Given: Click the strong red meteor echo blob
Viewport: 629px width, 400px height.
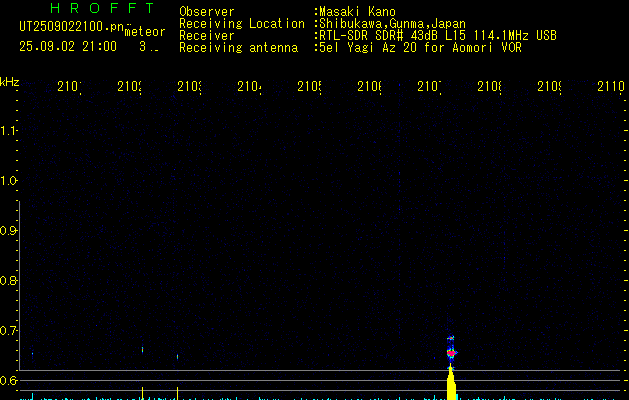Looking at the screenshot, I should click(451, 353).
